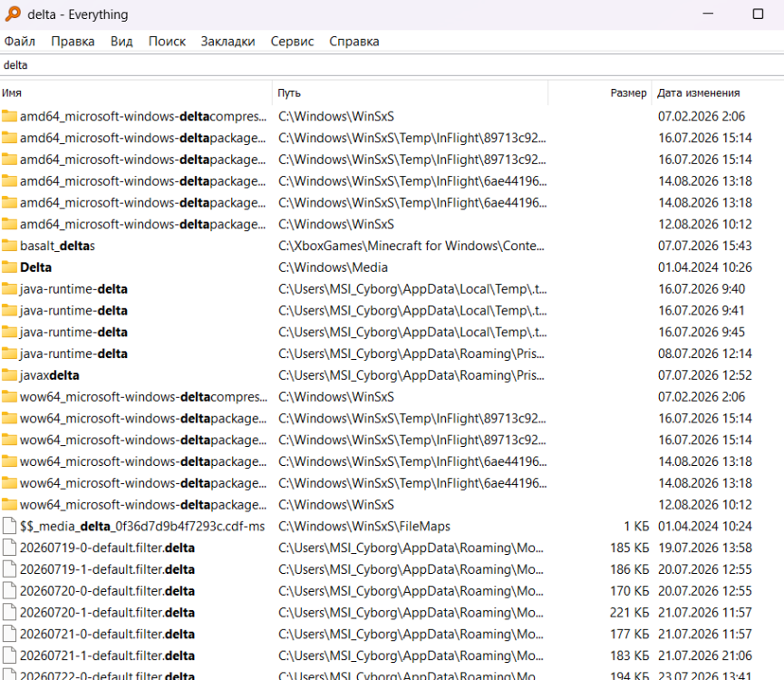Image resolution: width=784 pixels, height=680 pixels.
Task: Click the size value 185 КБ
Action: pyautogui.click(x=629, y=548)
